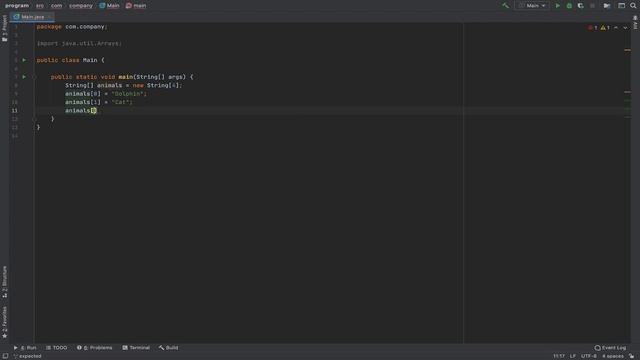Click the red error indicator in editor
This screenshot has width=640, height=360.
(x=593, y=27)
